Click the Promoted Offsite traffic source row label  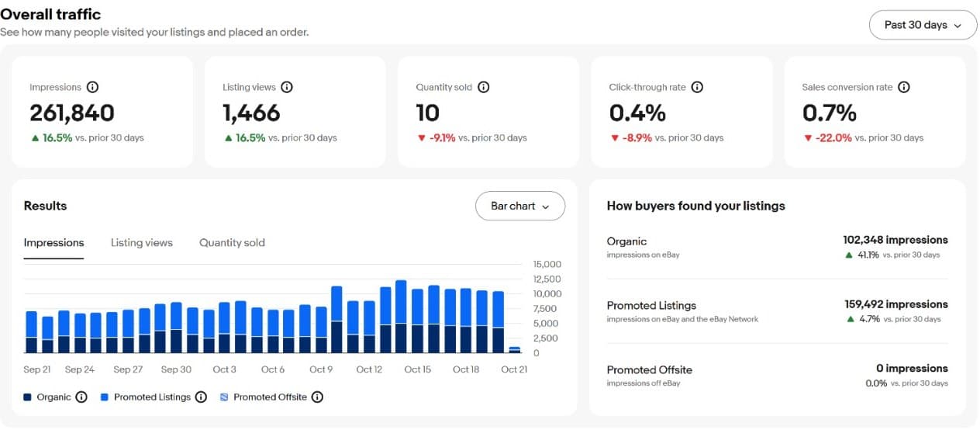[650, 370]
